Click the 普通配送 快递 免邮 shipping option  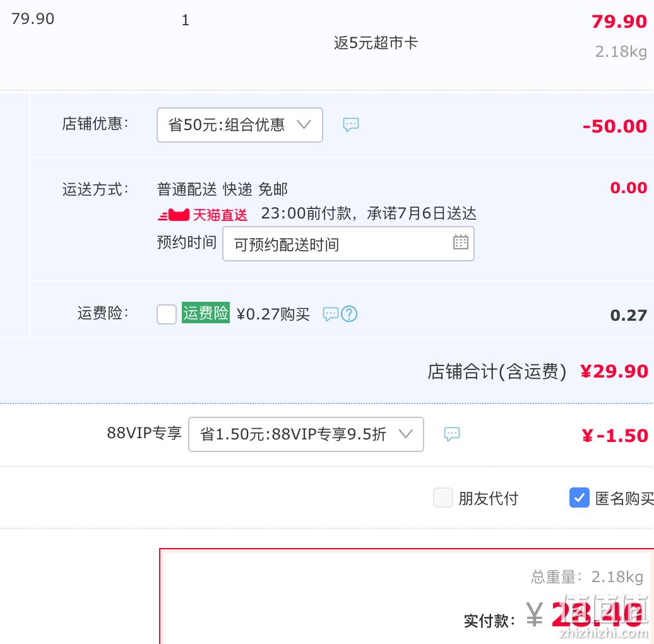coord(222,189)
